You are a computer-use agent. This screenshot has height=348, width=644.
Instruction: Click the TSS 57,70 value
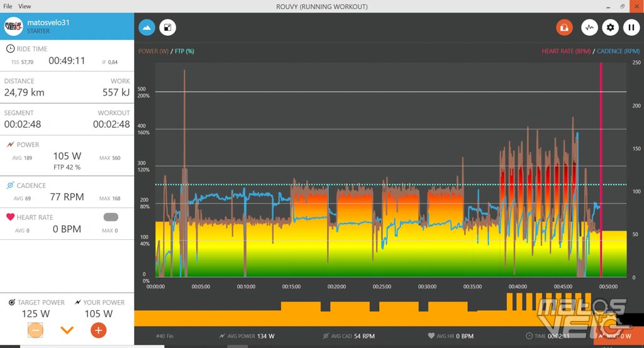pyautogui.click(x=22, y=62)
